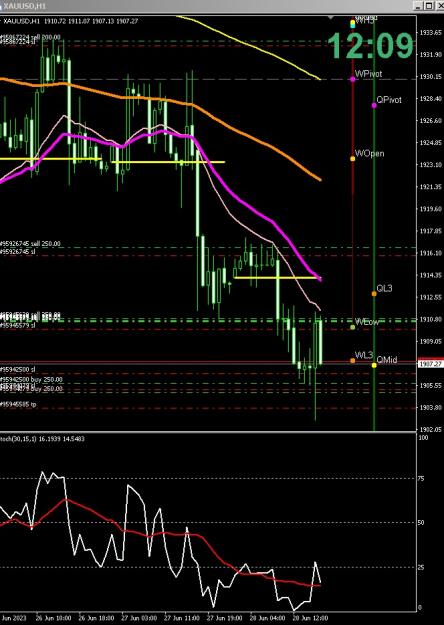The image size is (444, 625).
Task: Select order label #95867224 sell 200.00
Action: click(x=30, y=37)
